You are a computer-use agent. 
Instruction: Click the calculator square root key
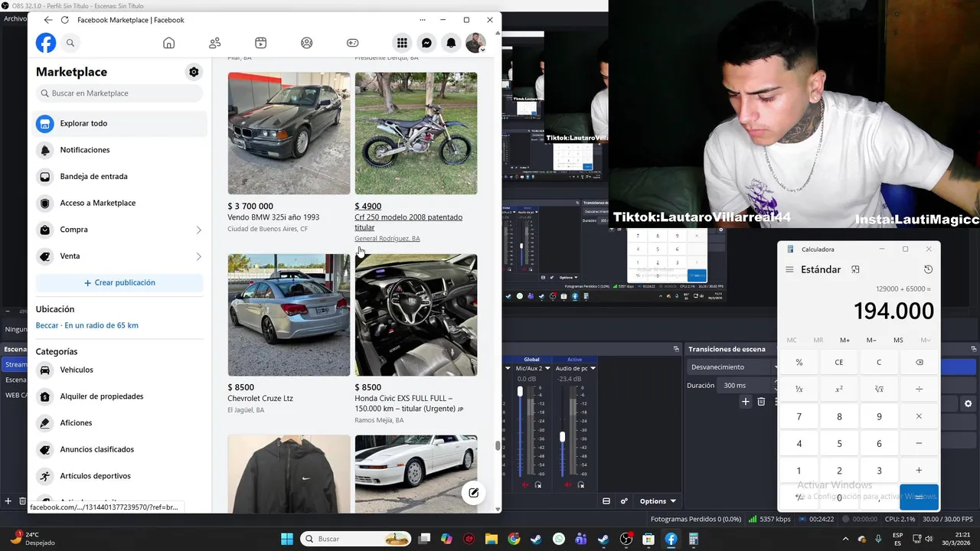pos(879,389)
